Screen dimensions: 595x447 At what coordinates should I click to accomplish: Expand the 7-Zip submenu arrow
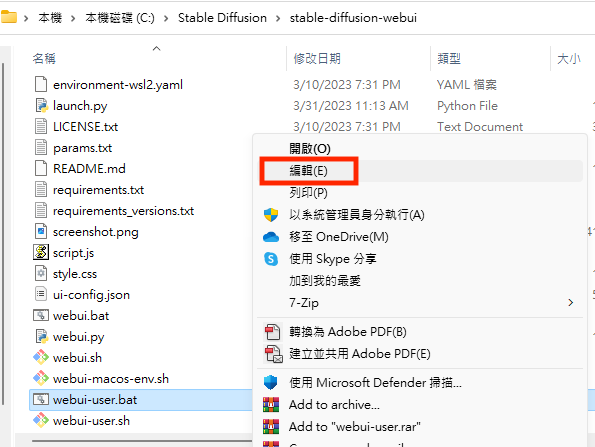[x=570, y=302]
